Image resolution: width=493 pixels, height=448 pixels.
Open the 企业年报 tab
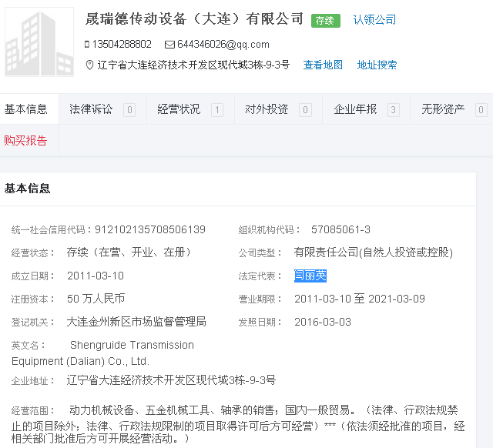point(355,109)
